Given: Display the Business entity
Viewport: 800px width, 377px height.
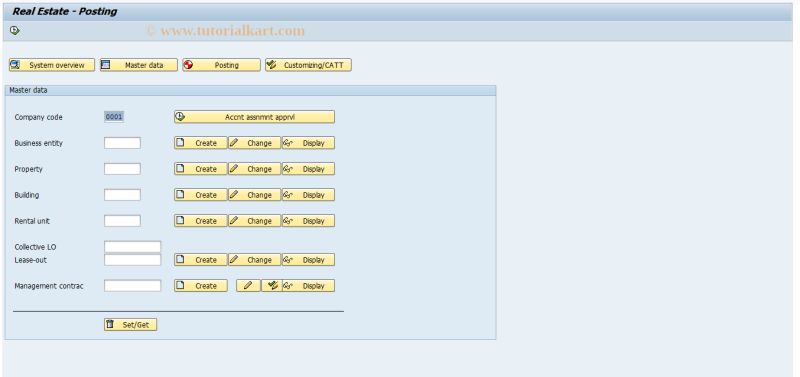Looking at the screenshot, I should click(x=308, y=143).
